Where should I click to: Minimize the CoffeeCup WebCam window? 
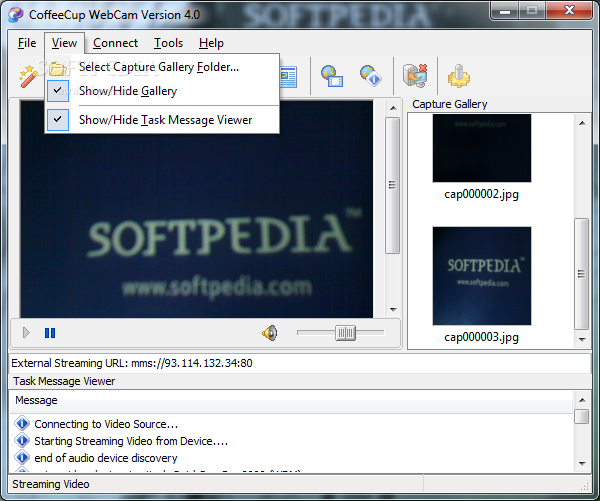coord(505,11)
